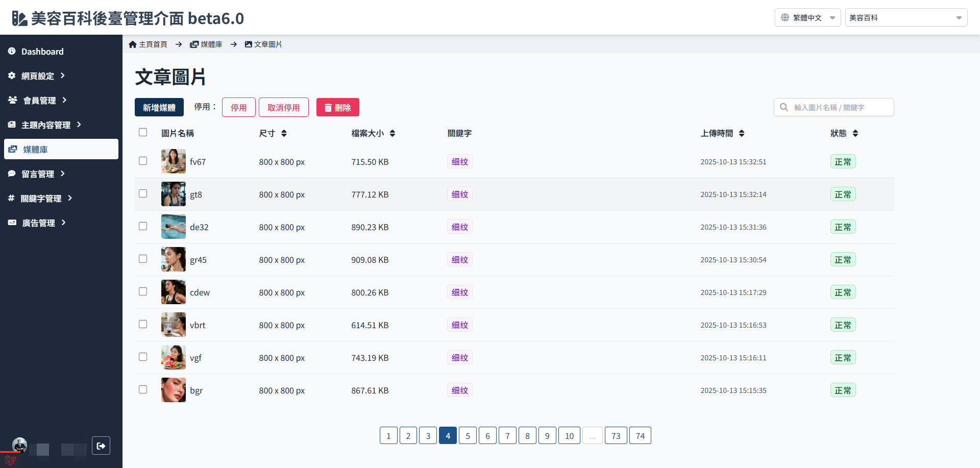Expand the 留言管理 chevron
980x468 pixels.
(63, 174)
